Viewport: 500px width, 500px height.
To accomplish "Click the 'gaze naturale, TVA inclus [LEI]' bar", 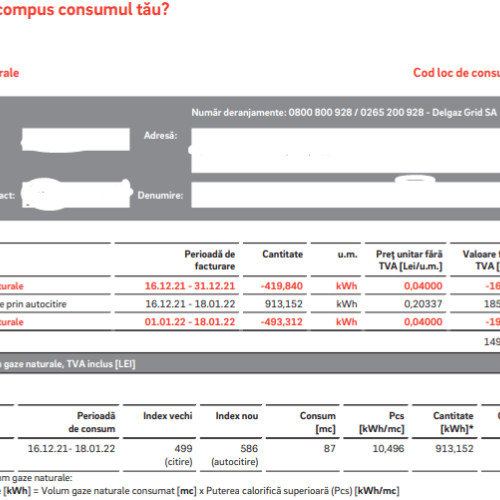I will point(250,363).
